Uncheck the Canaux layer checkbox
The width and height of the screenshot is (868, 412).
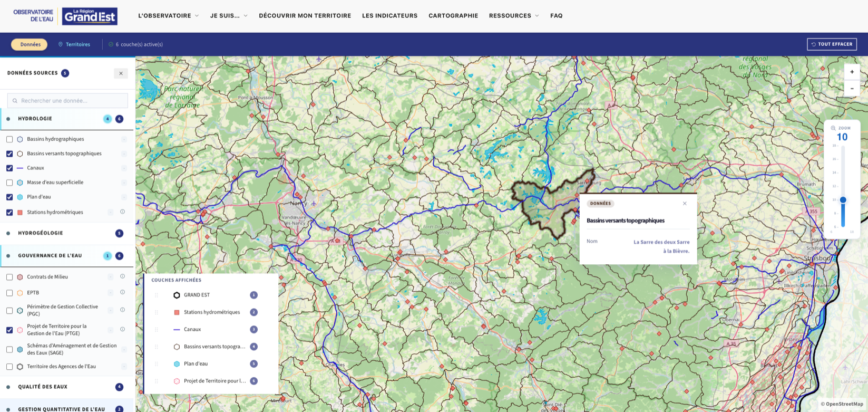9,168
